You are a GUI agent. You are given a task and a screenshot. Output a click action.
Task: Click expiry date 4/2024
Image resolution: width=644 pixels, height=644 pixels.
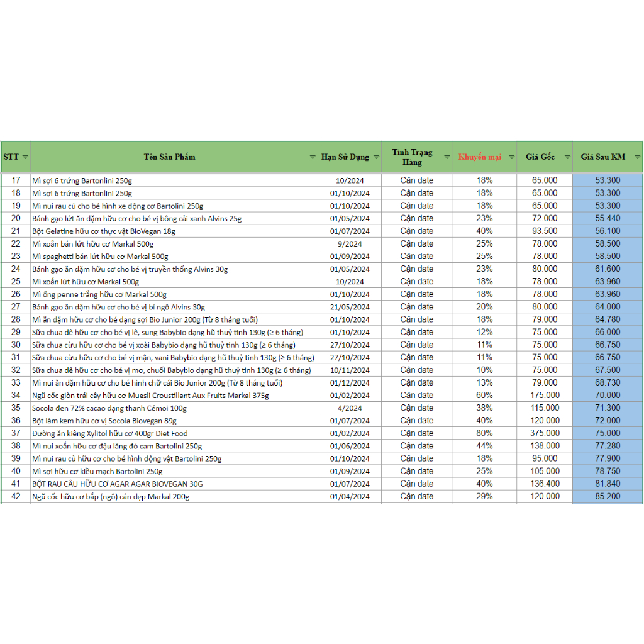point(350,408)
